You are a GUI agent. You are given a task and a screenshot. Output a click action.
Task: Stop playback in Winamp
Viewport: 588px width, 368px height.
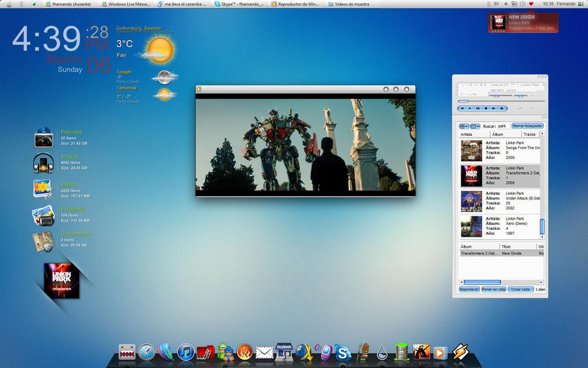coord(486,109)
